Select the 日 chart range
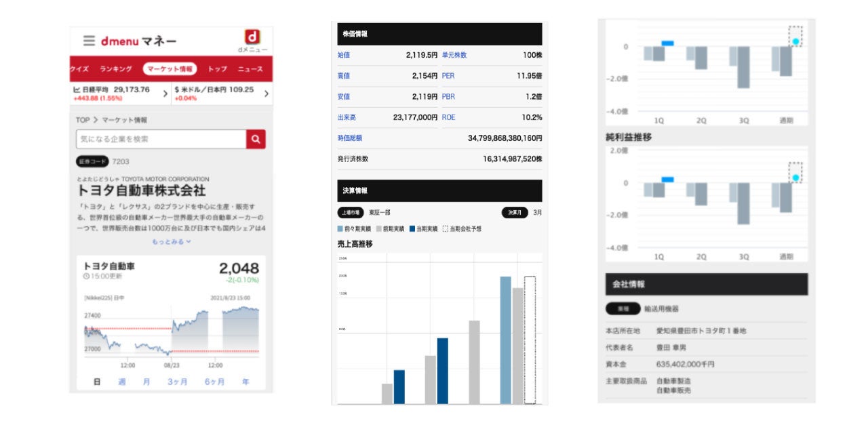The image size is (868, 427). click(x=97, y=382)
